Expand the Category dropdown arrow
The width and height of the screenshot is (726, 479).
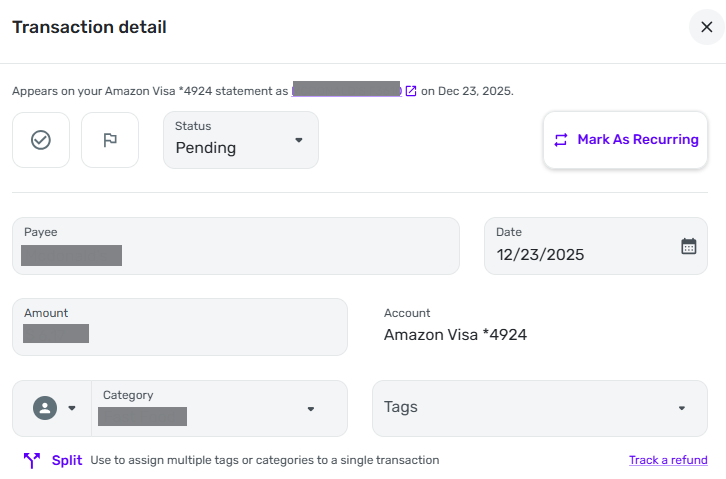(311, 409)
